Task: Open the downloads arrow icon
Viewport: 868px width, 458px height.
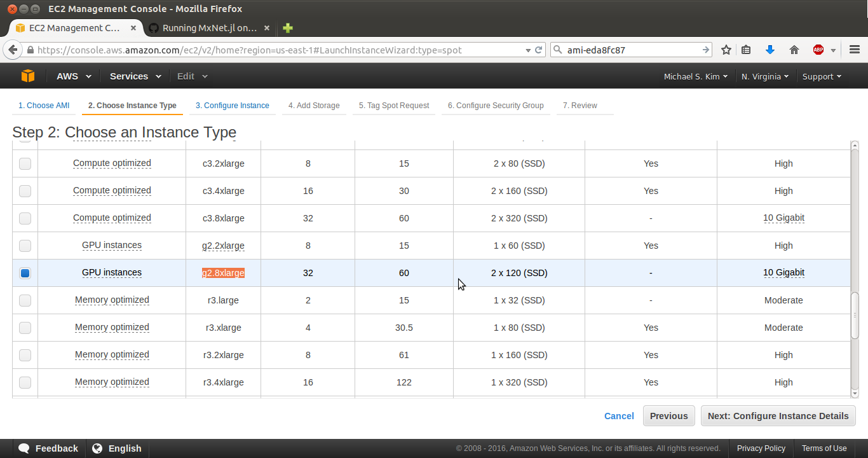Action: (770, 50)
